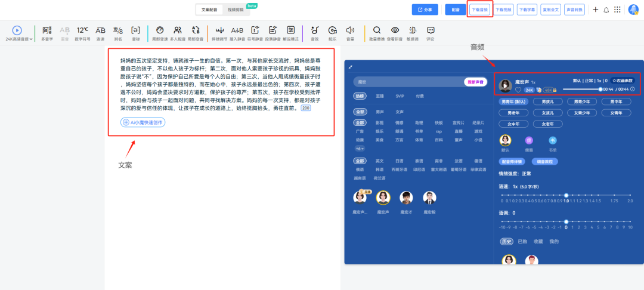Enable 解说模式 narration mode
644x290 pixels.
coord(291,33)
